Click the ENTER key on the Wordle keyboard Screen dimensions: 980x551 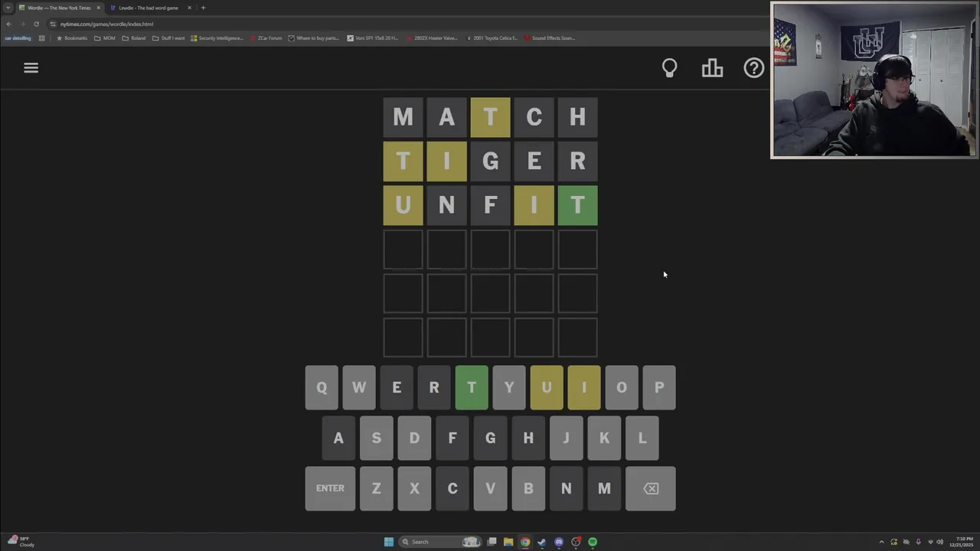point(330,488)
